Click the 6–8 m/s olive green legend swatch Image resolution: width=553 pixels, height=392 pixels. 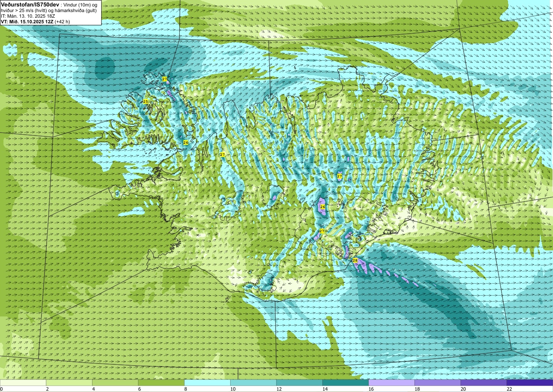click(x=161, y=383)
